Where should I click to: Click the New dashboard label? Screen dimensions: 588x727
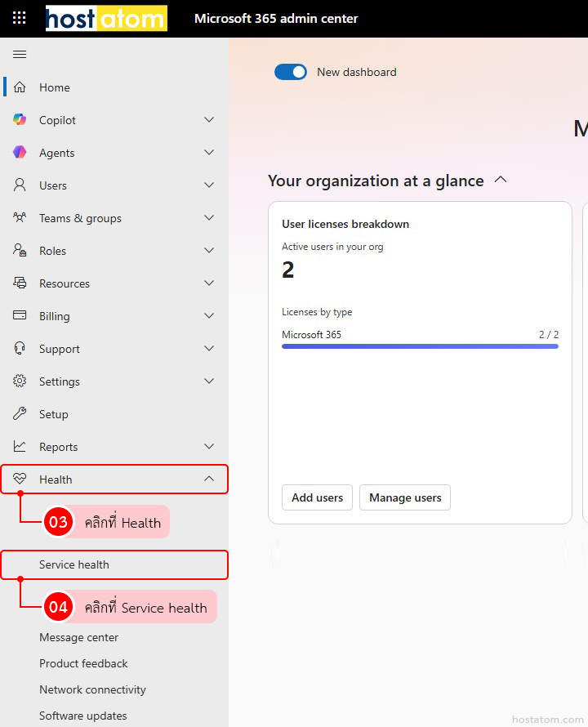pos(357,72)
